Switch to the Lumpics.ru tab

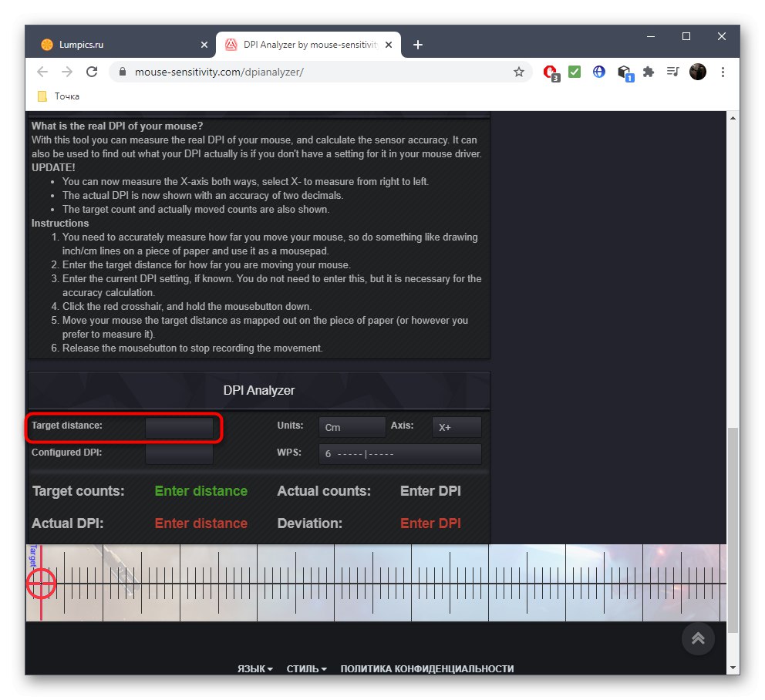[121, 45]
